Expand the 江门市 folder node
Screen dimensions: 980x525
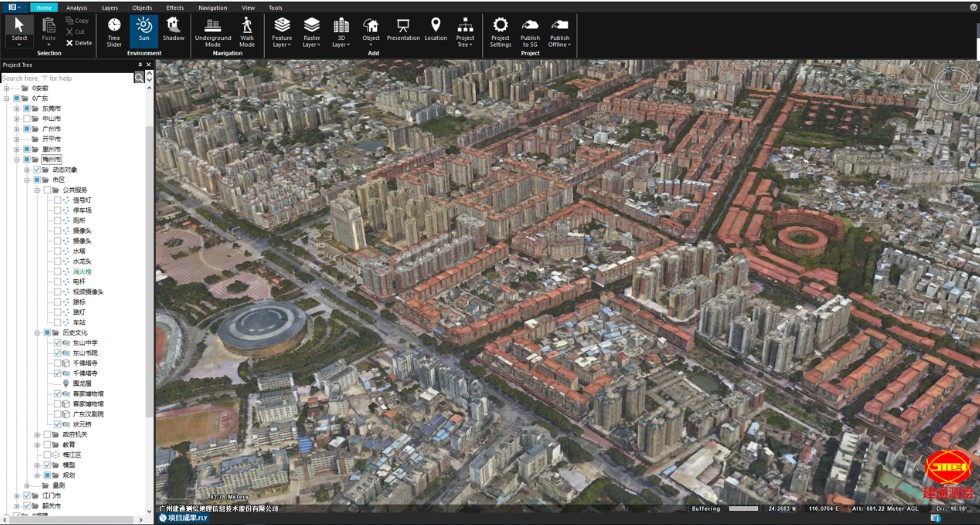17,496
